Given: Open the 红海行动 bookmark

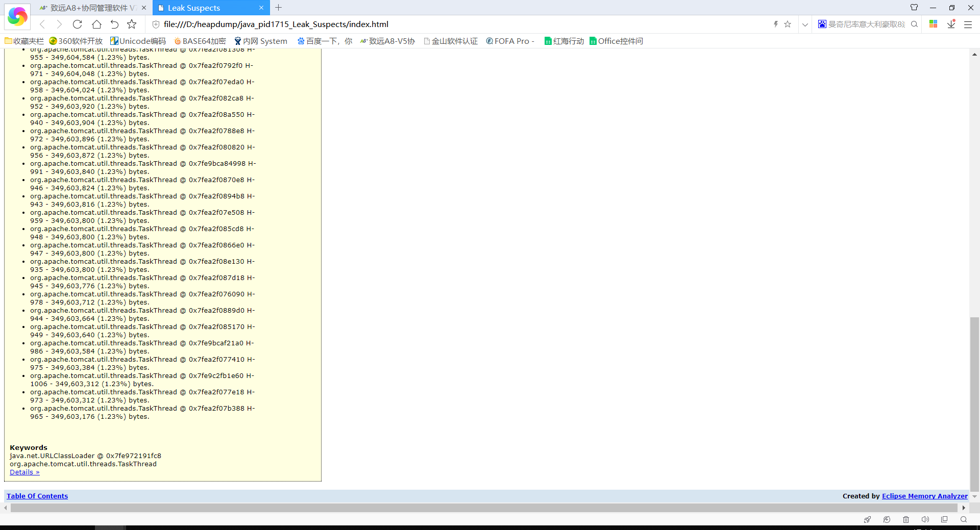Looking at the screenshot, I should 564,41.
